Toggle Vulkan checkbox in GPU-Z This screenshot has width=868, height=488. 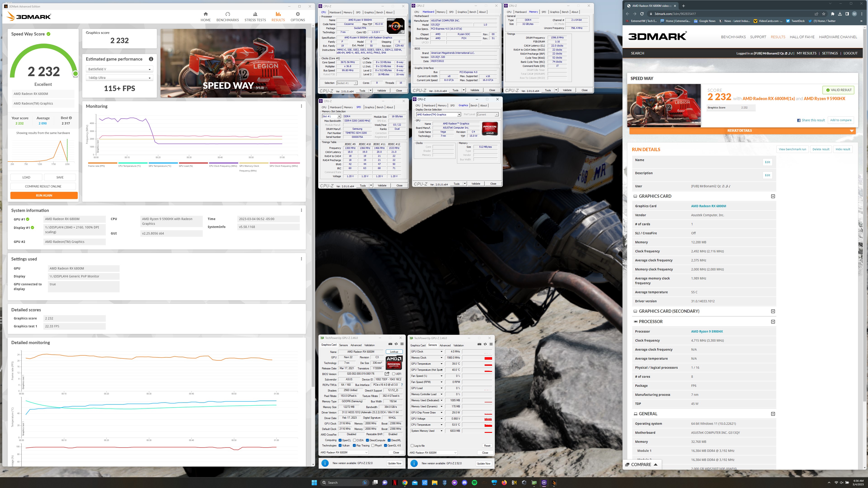click(340, 446)
